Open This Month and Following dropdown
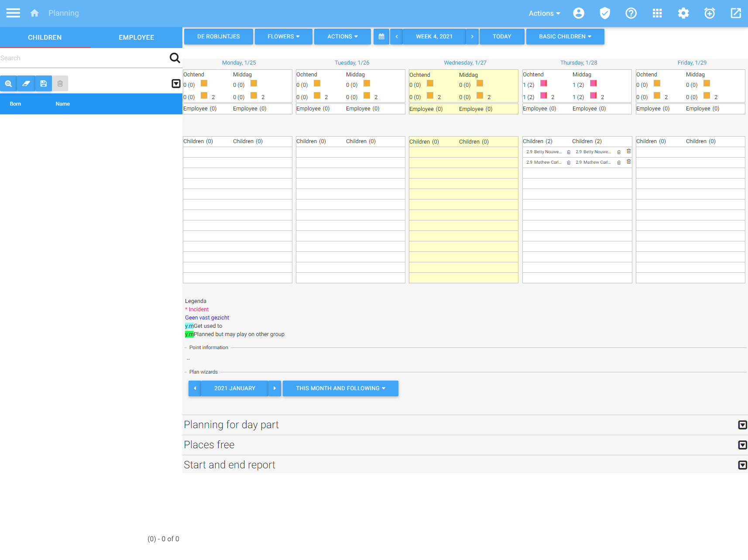 click(x=340, y=388)
